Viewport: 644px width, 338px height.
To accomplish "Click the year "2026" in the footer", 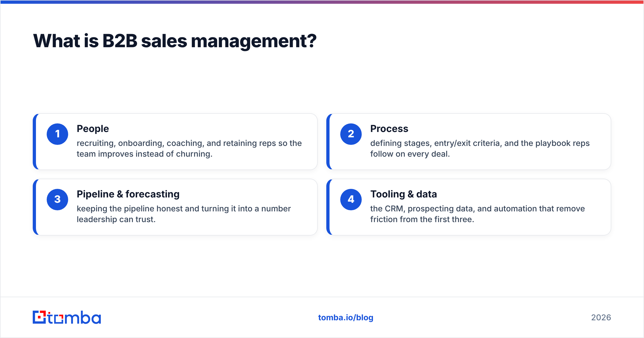I will [601, 318].
